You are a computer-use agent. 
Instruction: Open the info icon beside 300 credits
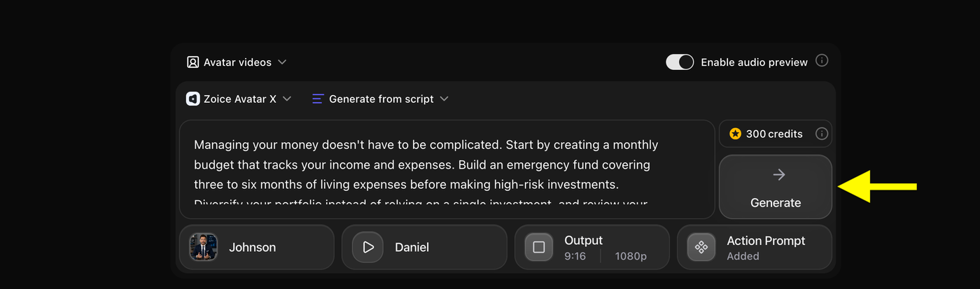pos(822,134)
